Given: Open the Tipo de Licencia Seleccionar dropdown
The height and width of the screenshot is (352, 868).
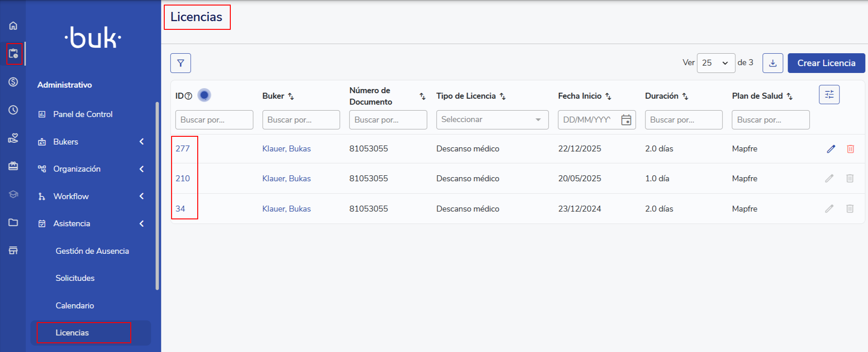Looking at the screenshot, I should point(492,120).
